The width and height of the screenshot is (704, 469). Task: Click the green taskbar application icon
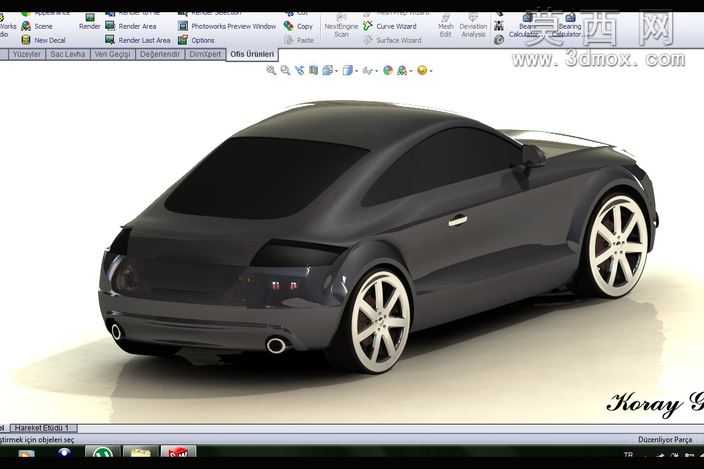(103, 452)
